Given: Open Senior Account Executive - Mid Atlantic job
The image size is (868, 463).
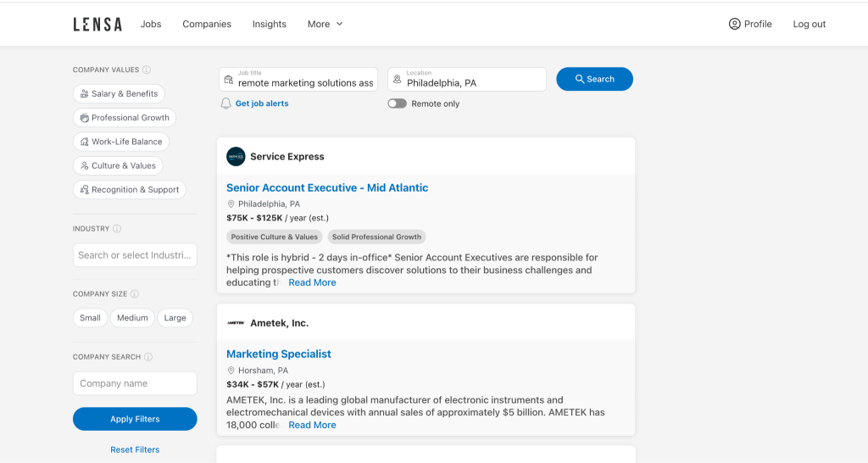Looking at the screenshot, I should (x=327, y=187).
